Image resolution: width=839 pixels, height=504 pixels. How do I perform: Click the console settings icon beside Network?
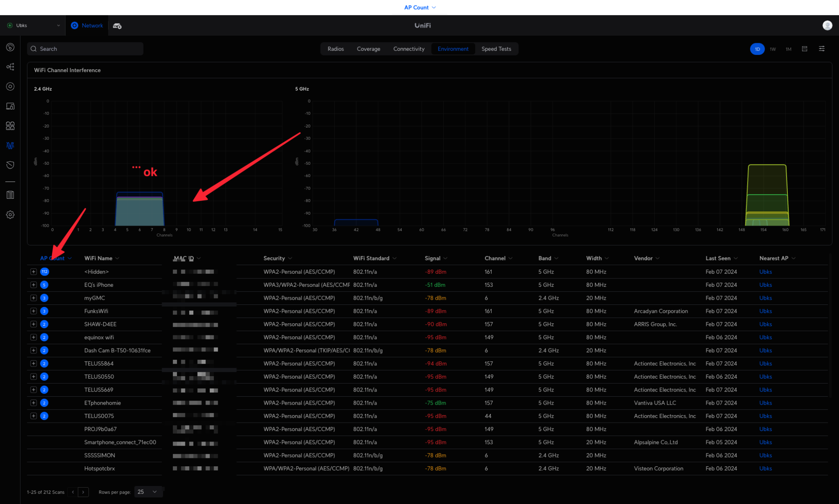coord(117,26)
